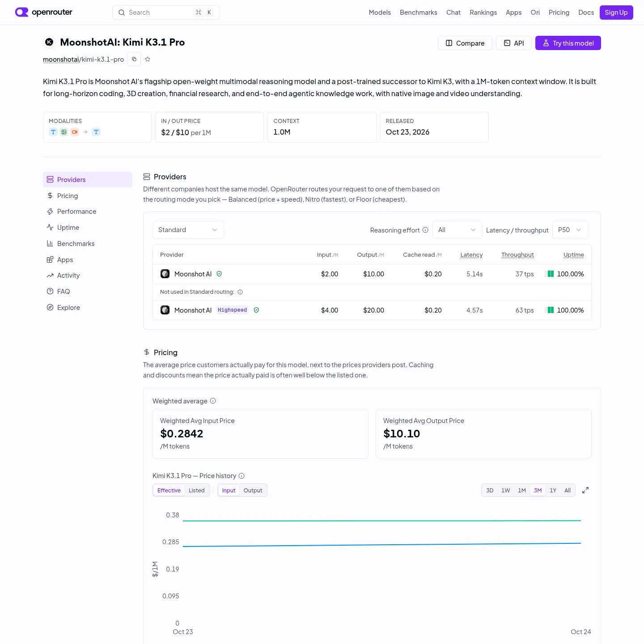Click the video modality icon
Screen dimensions: 644x644
(75, 132)
